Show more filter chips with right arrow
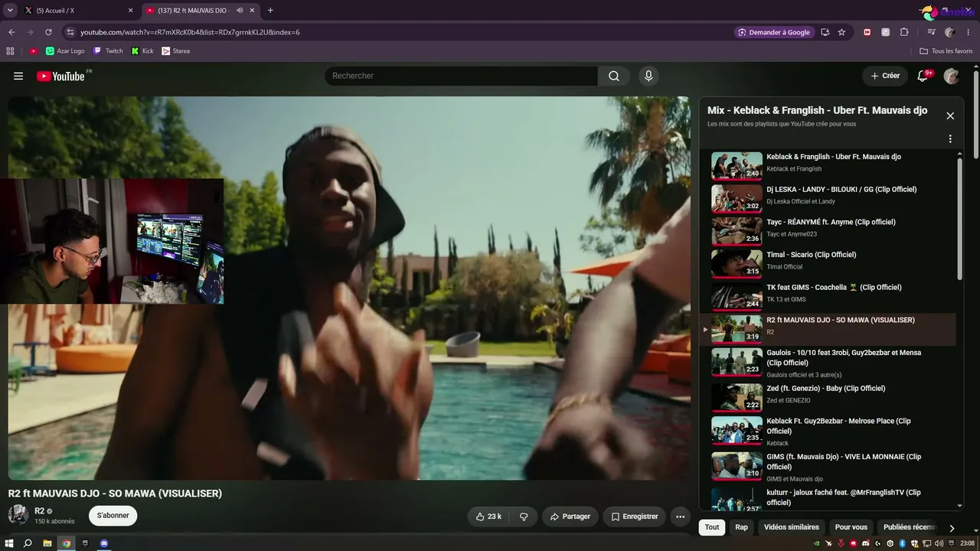The height and width of the screenshot is (551, 980). [952, 528]
